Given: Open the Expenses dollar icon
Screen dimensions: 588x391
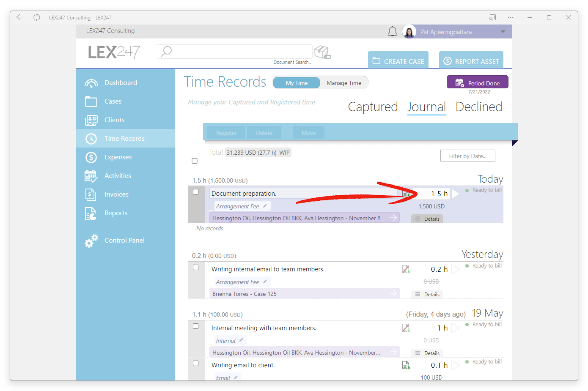Looking at the screenshot, I should pyautogui.click(x=91, y=157).
